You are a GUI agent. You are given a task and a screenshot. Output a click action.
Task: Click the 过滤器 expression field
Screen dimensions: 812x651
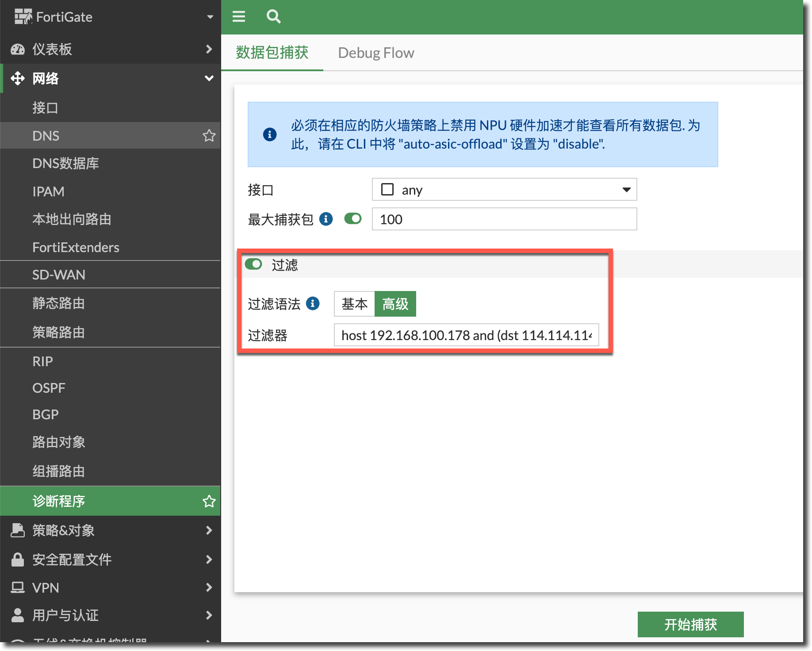click(467, 335)
